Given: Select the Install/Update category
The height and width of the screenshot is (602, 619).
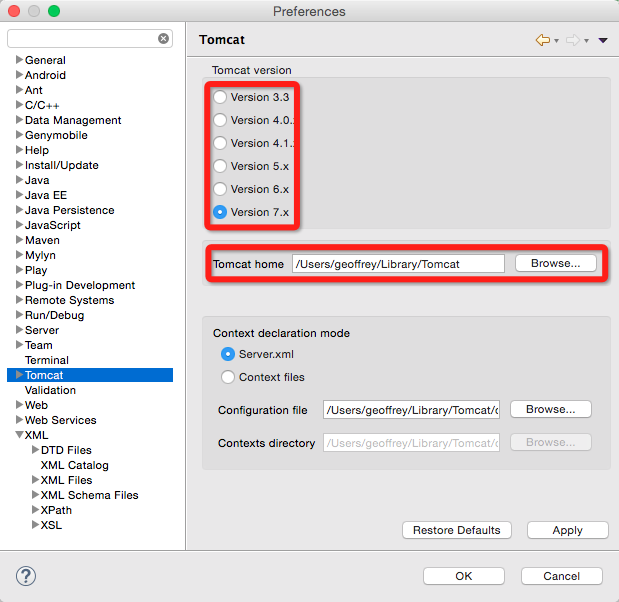Looking at the screenshot, I should pyautogui.click(x=62, y=165).
